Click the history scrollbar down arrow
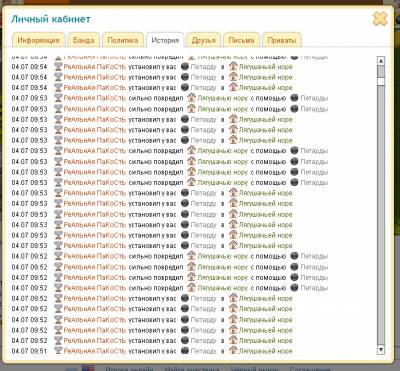 coord(381,350)
